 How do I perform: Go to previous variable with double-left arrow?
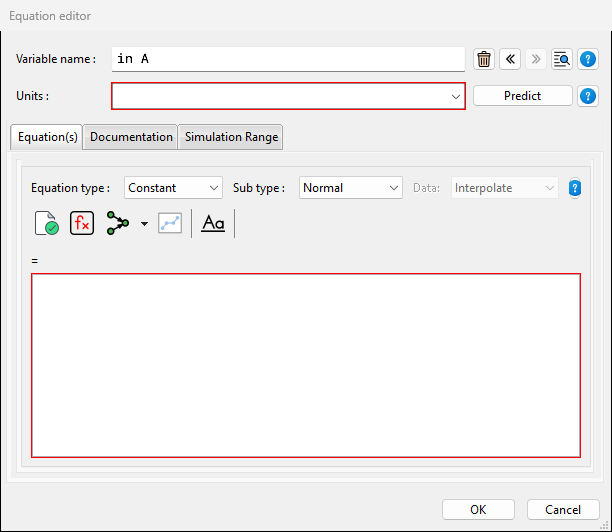[x=510, y=59]
